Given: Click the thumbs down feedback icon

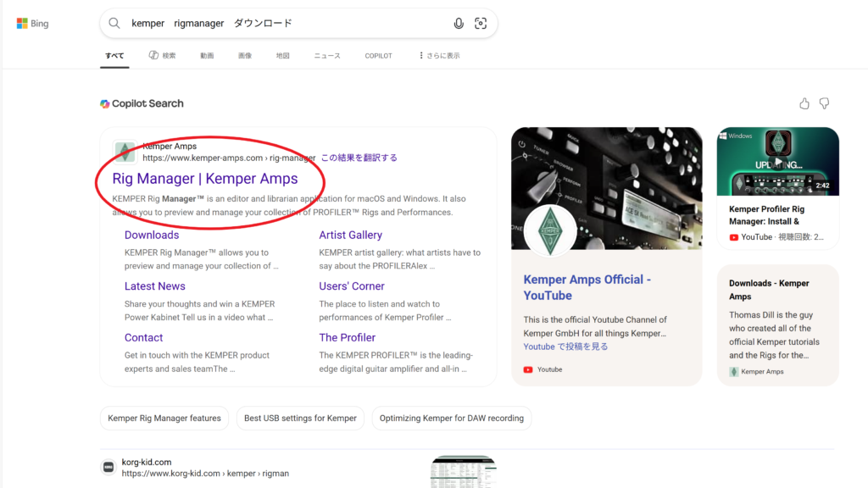Looking at the screenshot, I should coord(824,103).
